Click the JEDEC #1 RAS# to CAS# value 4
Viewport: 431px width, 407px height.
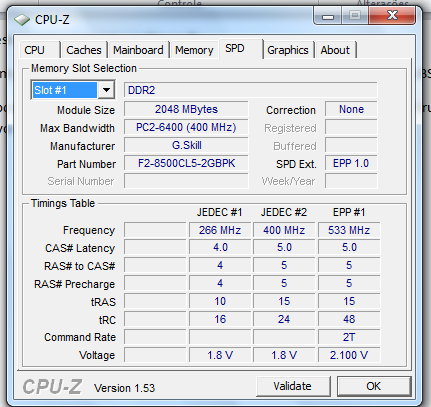[220, 266]
